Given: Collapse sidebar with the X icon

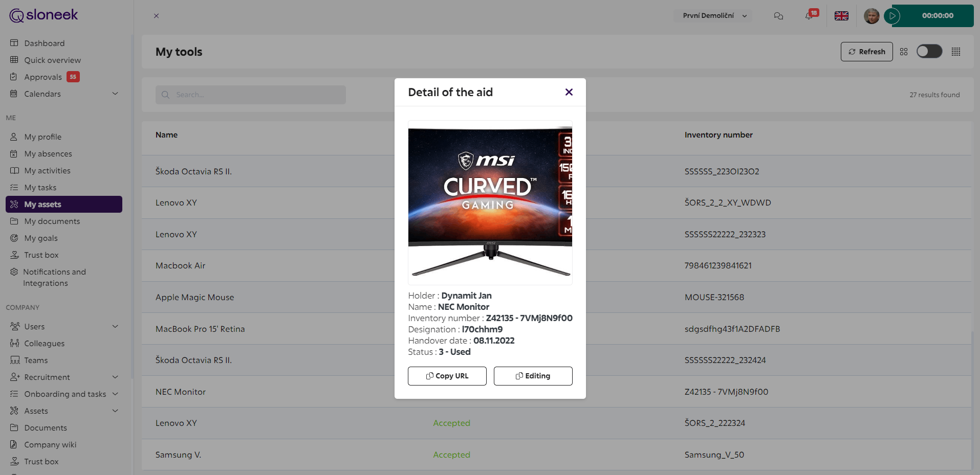Looking at the screenshot, I should 157,16.
